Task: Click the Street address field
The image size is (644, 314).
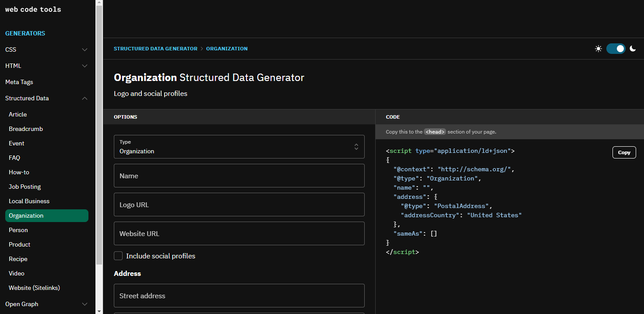Action: coord(239,296)
